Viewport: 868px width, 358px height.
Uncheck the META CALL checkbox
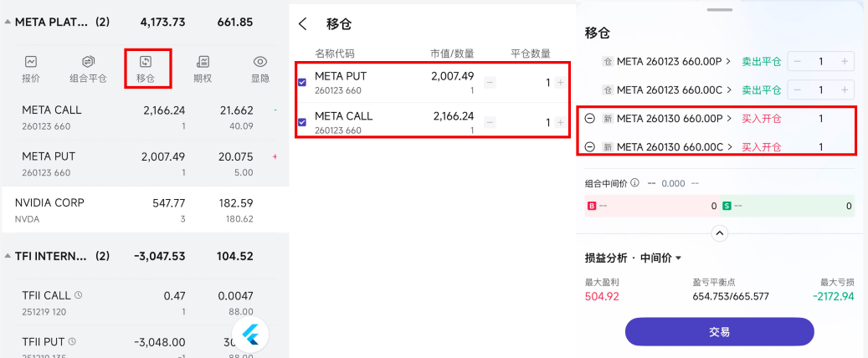(302, 122)
